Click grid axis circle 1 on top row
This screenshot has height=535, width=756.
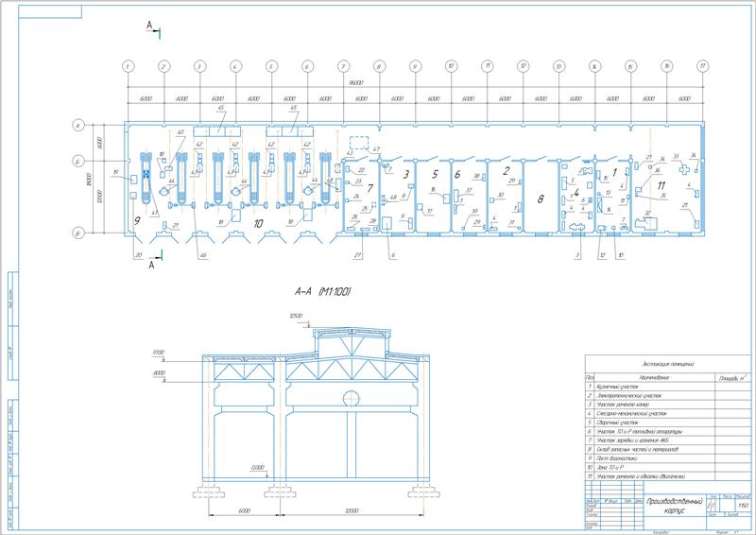click(x=128, y=66)
